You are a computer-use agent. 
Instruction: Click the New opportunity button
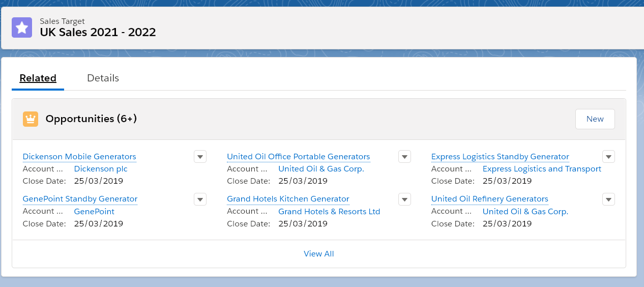595,119
